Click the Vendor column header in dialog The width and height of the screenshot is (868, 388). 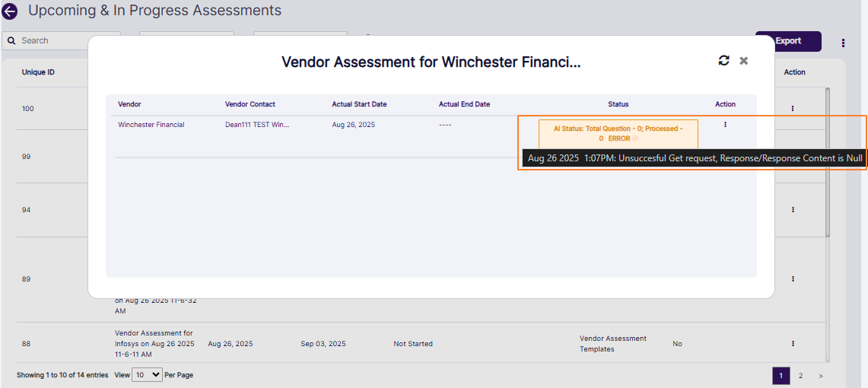[129, 104]
